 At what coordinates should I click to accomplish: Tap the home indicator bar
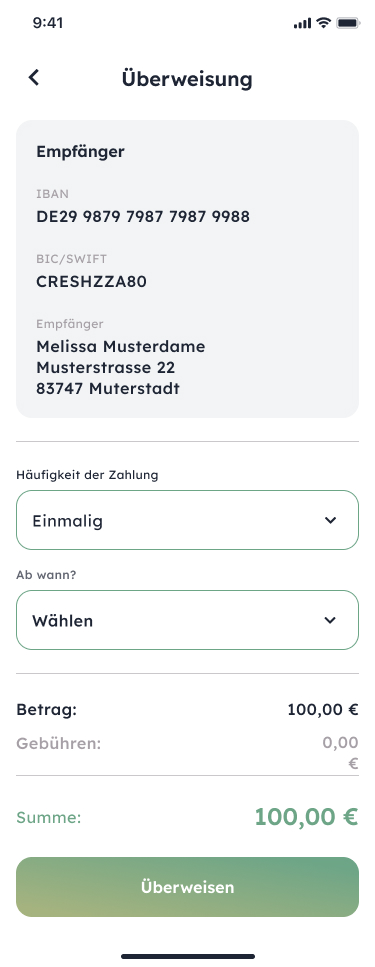pos(188,957)
